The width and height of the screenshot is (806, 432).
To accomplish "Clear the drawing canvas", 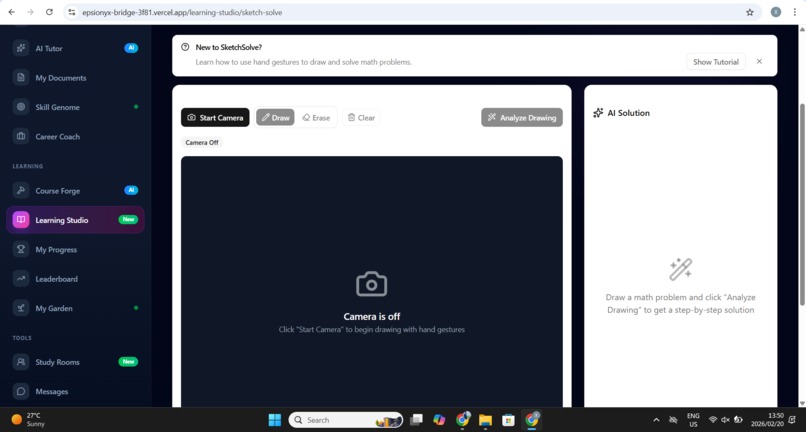I will (x=361, y=117).
